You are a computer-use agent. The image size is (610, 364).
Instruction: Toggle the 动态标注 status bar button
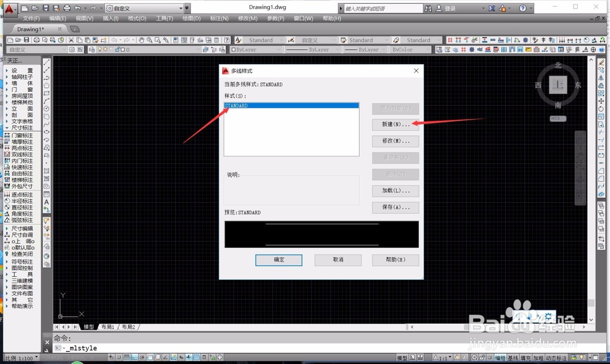556,358
